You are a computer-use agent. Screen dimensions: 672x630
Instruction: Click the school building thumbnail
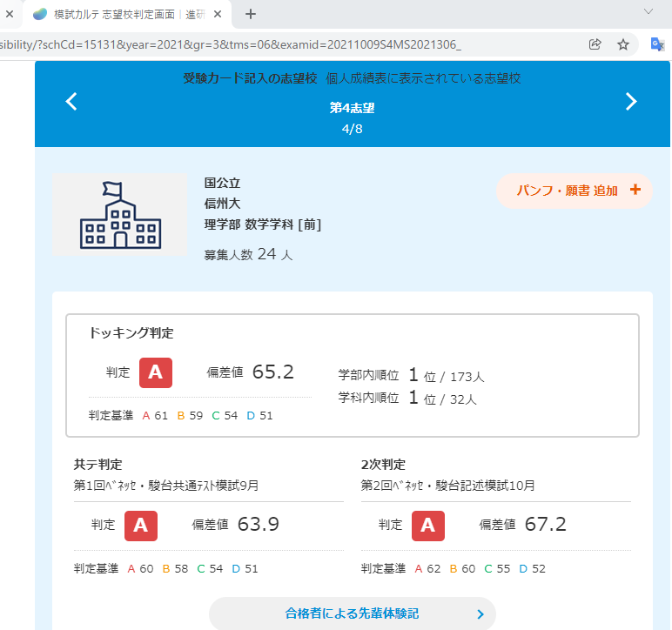[120, 215]
